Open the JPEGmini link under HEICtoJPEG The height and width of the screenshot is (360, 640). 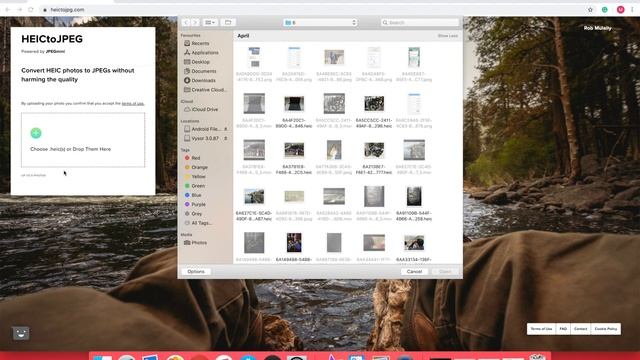[x=56, y=51]
